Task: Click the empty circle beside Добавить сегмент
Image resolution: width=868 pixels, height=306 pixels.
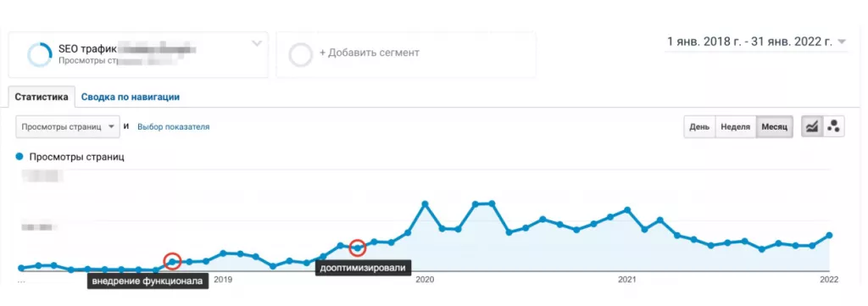Action: 301,55
